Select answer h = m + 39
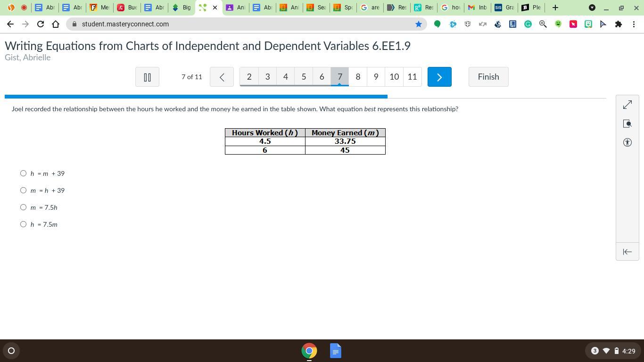This screenshot has width=644, height=362. coord(23,173)
